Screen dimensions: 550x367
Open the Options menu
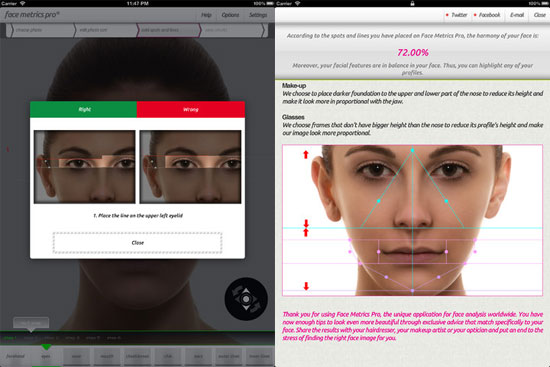(x=230, y=15)
